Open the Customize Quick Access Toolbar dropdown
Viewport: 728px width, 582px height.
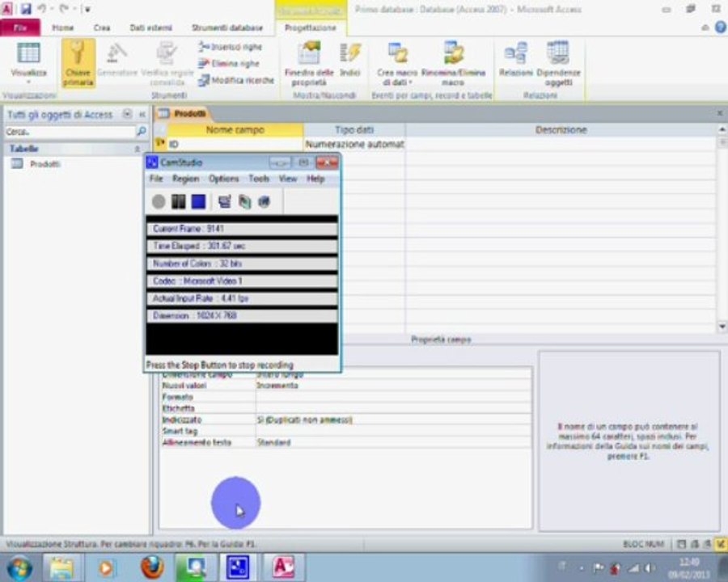87,9
